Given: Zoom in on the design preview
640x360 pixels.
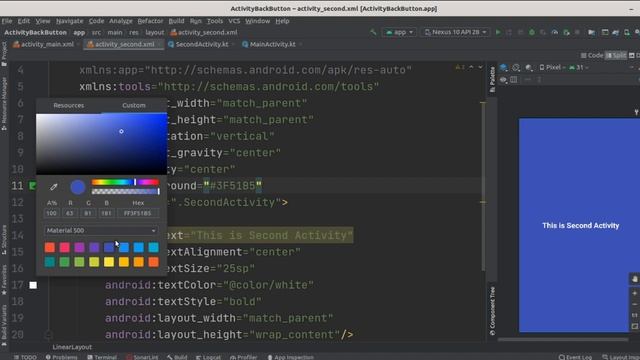Looking at the screenshot, I should (x=634, y=293).
